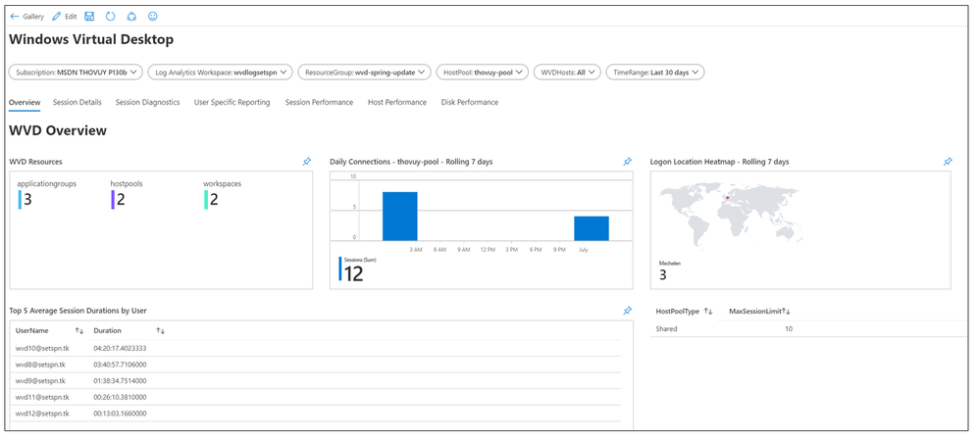Pin the Logon Location Heatmap

click(948, 162)
